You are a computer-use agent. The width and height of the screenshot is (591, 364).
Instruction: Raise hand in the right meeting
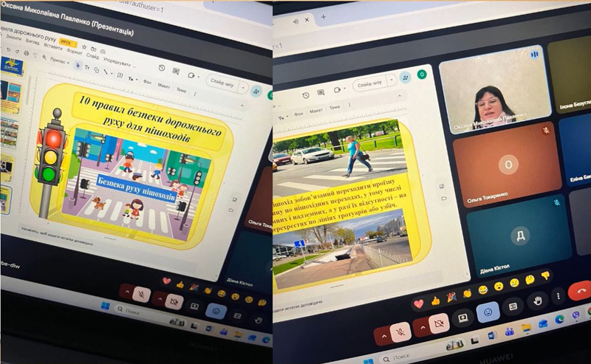539,300
